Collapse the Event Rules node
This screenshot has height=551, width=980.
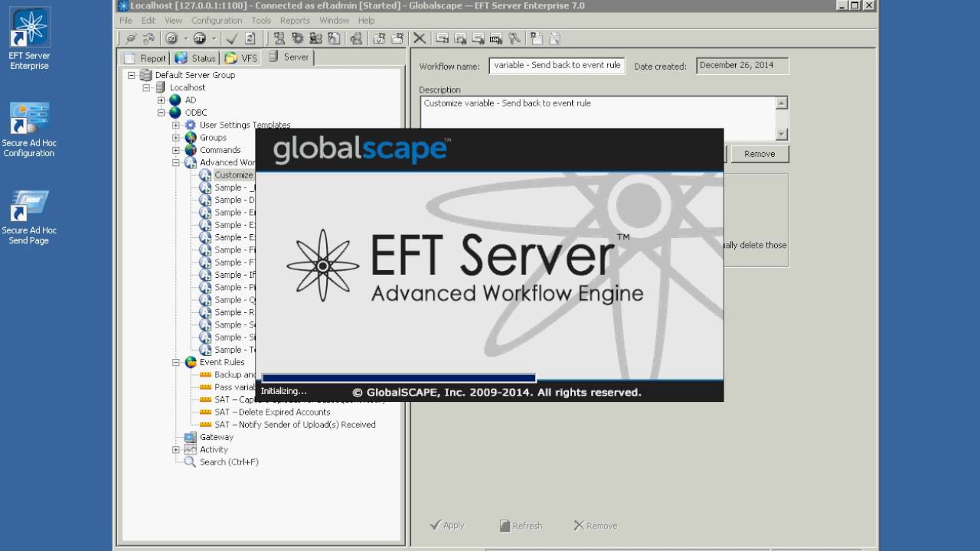[x=176, y=362]
